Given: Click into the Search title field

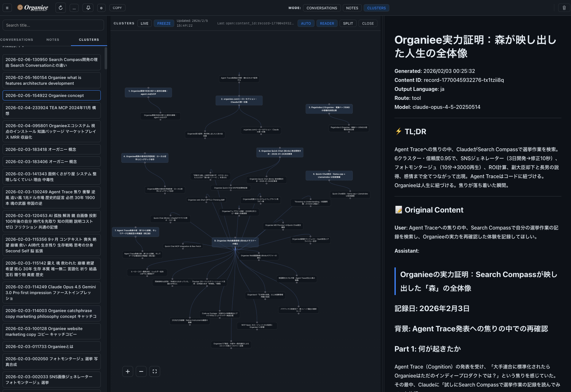Looking at the screenshot, I should click(x=53, y=25).
